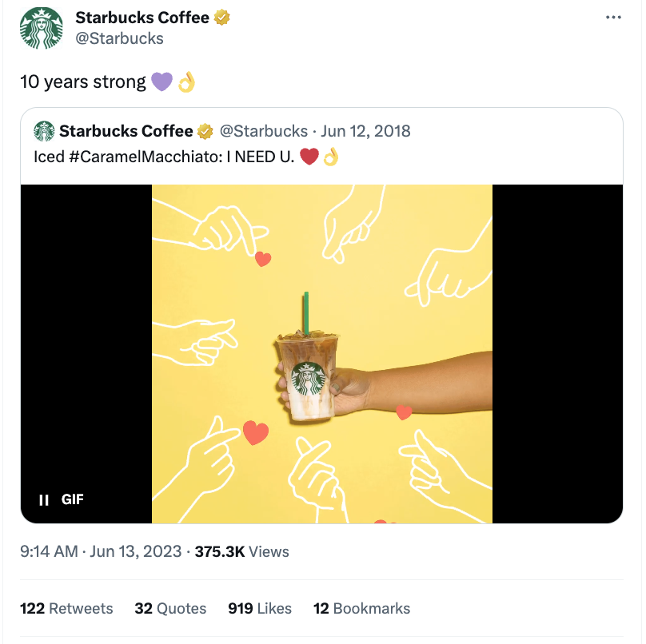This screenshot has height=644, width=646.
Task: Click the quoted tweet author name Starbucks Coffee
Action: (126, 131)
